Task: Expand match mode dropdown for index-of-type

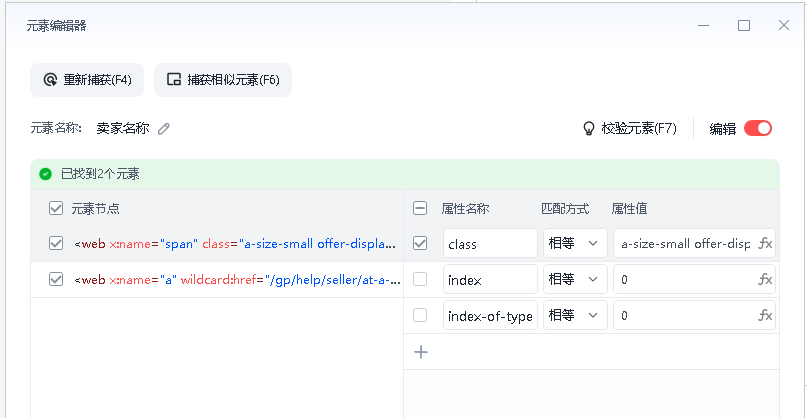Action: pyautogui.click(x=575, y=315)
